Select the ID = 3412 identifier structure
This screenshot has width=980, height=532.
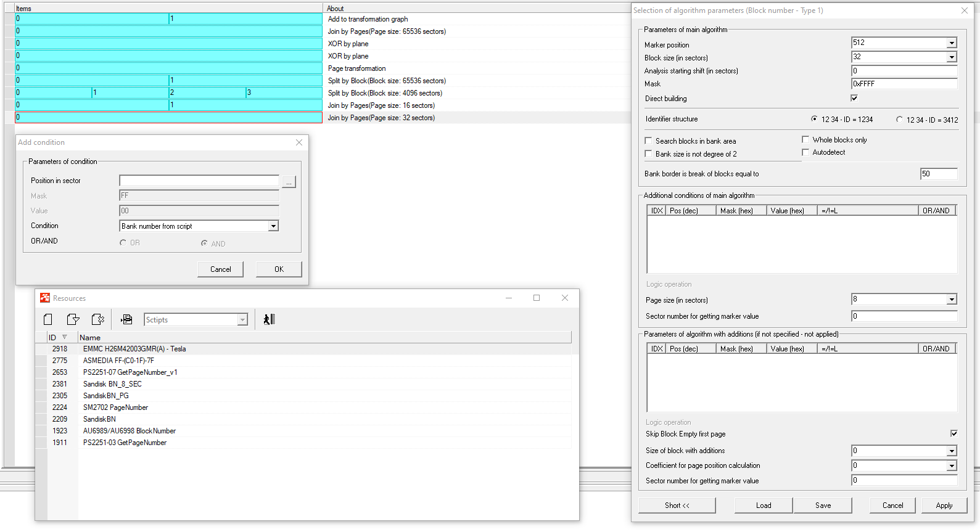[x=899, y=120]
